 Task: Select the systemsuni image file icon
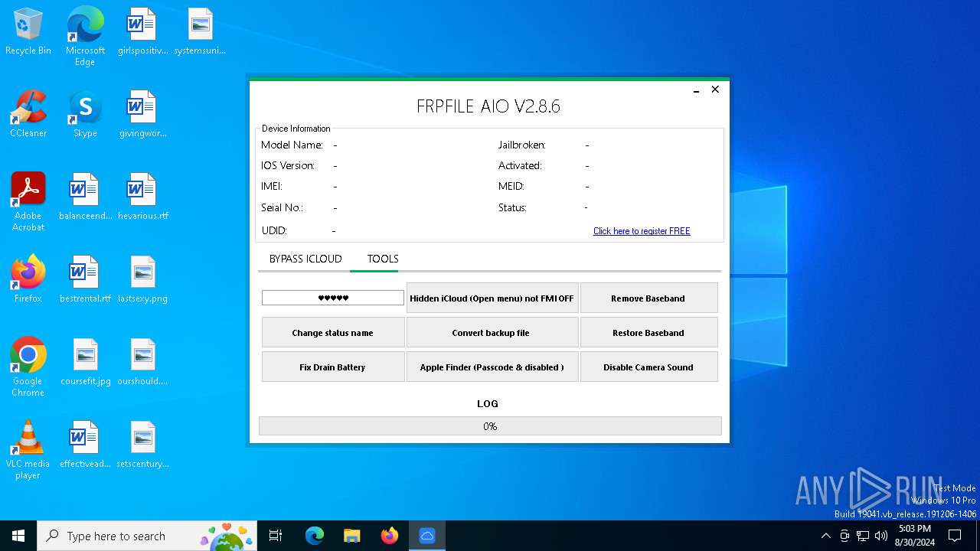200,32
